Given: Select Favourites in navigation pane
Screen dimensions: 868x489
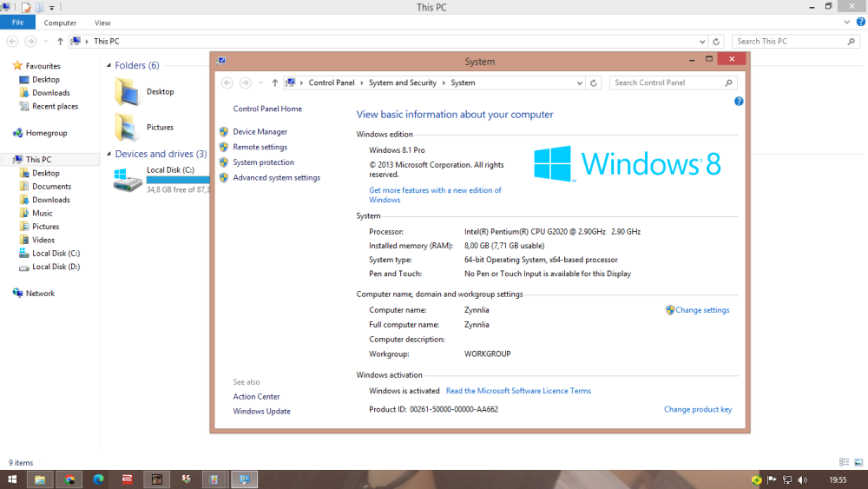Looking at the screenshot, I should tap(43, 66).
